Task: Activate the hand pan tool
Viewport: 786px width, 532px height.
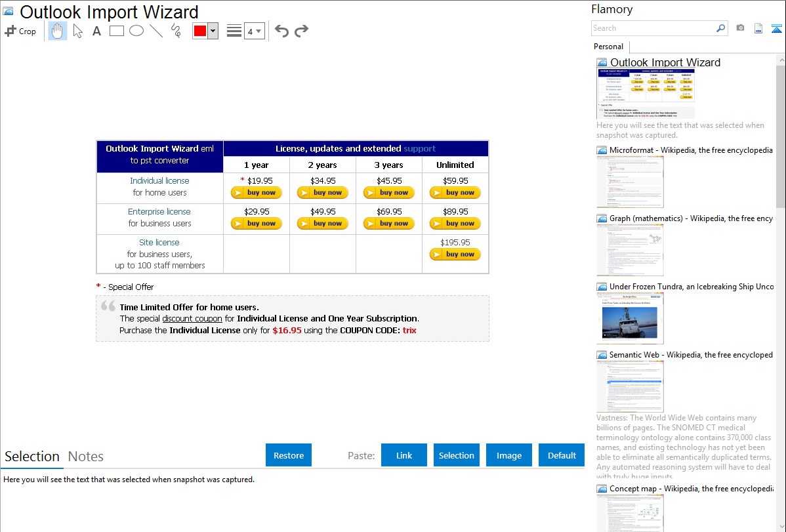Action: (57, 31)
